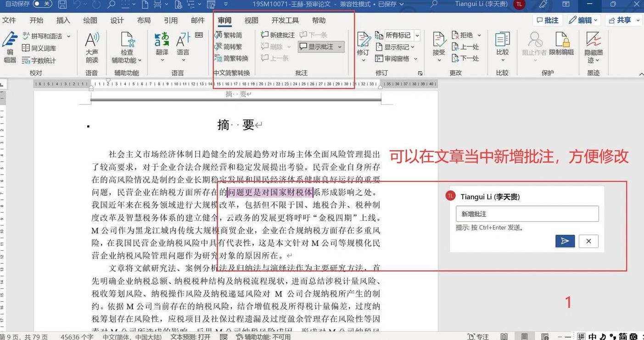The width and height of the screenshot is (644, 340).
Task: Click the title bar search magnifier
Action: (434, 4)
